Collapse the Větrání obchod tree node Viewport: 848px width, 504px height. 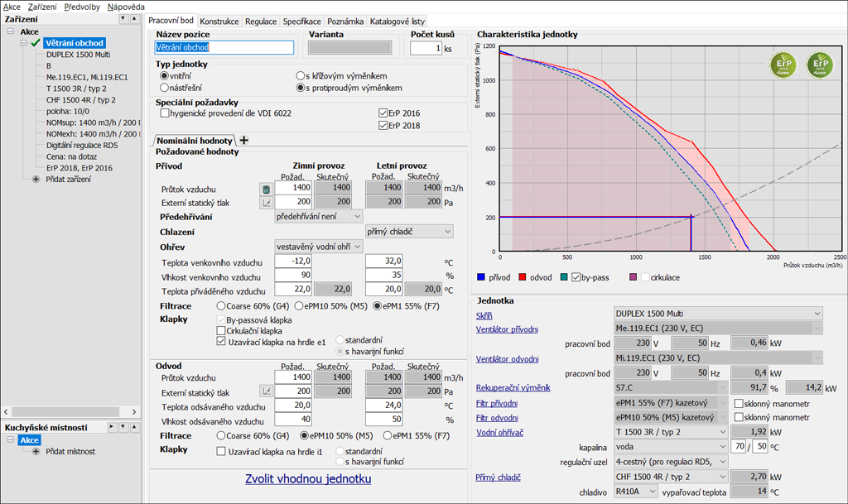(24, 43)
